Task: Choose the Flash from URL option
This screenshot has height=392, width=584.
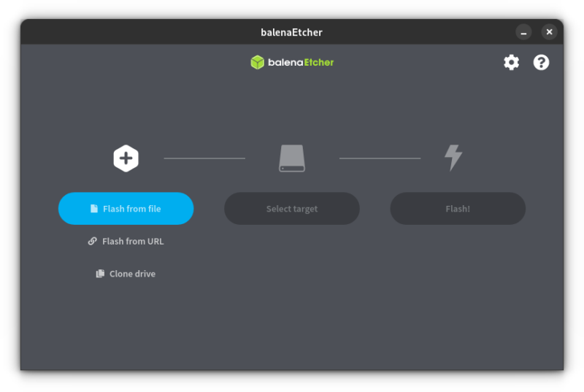Action: pyautogui.click(x=132, y=241)
